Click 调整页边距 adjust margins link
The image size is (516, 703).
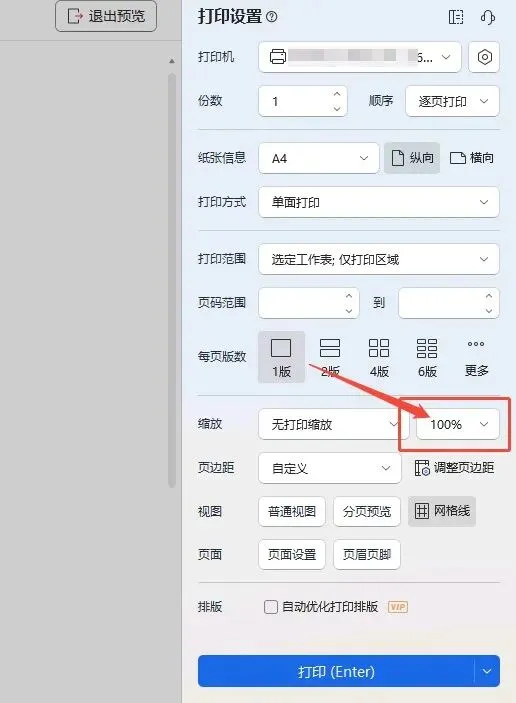(454, 468)
